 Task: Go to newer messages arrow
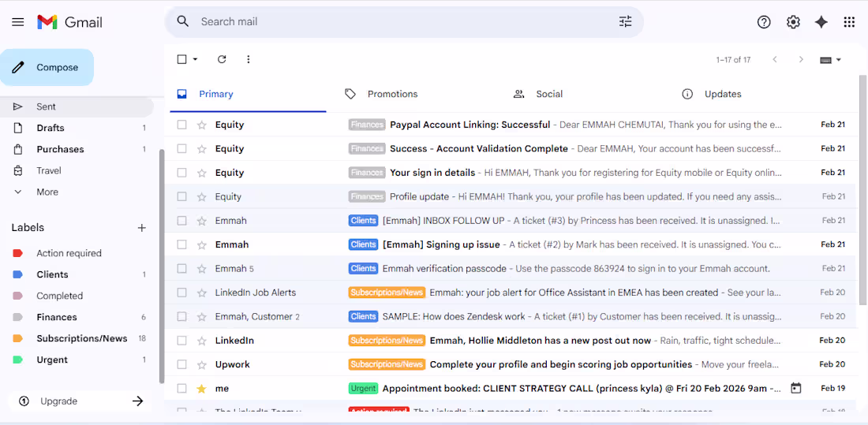[x=775, y=60]
